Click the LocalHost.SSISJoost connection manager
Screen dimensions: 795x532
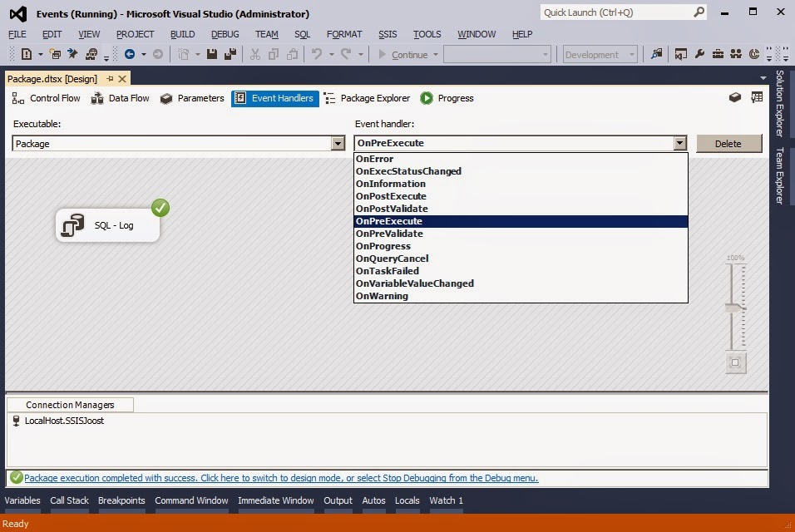pyautogui.click(x=58, y=421)
